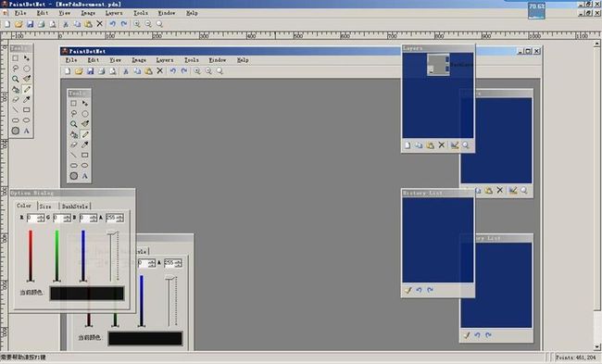Select the Magnifier tool in the leftmost Tools palette
Image resolution: width=602 pixels, height=364 pixels.
(16, 79)
